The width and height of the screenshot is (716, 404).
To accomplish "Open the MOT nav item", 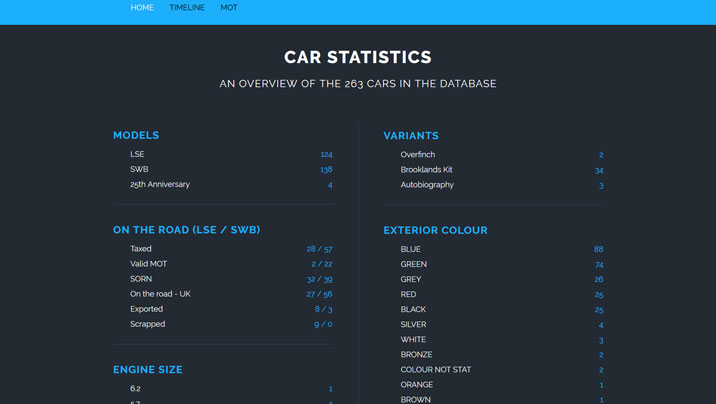I will tap(229, 8).
